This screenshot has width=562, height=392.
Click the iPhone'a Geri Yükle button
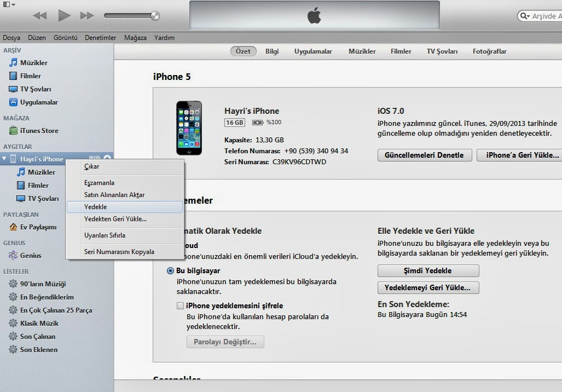(x=519, y=155)
